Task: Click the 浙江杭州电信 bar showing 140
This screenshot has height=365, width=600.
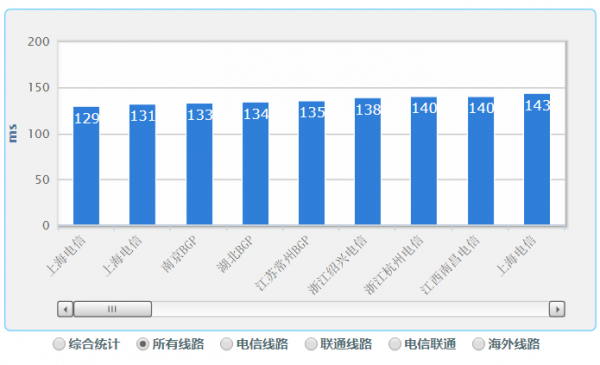Action: 424,161
